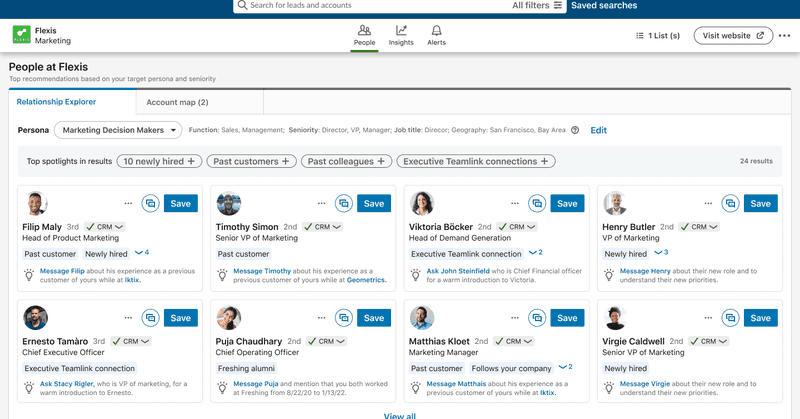The image size is (800, 419).
Task: Open more options on Ernesto Tamàro's card
Action: (128, 318)
